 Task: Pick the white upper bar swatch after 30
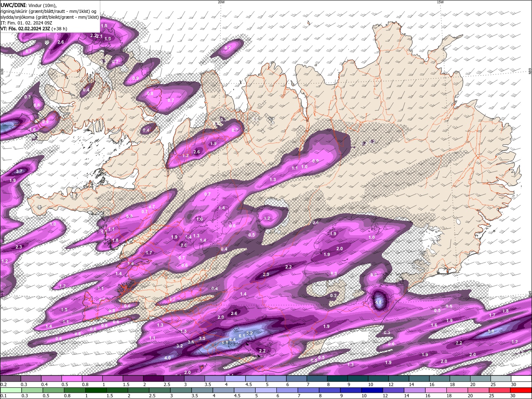pos(522,379)
